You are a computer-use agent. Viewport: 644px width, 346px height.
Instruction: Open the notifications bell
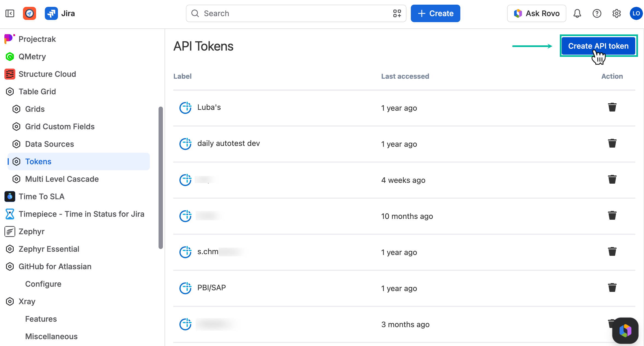pyautogui.click(x=577, y=13)
